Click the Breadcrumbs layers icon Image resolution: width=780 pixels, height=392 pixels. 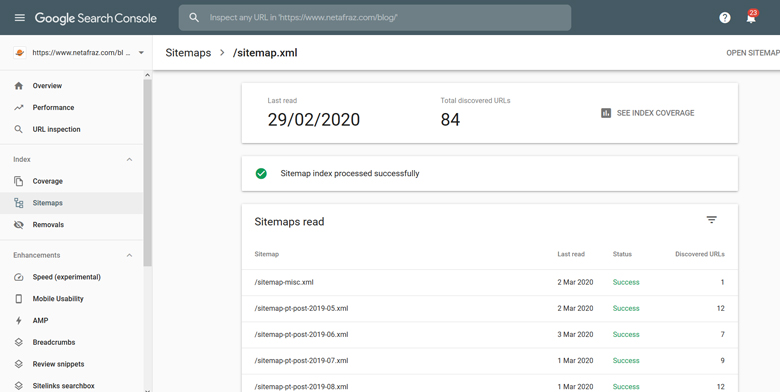pyautogui.click(x=18, y=342)
